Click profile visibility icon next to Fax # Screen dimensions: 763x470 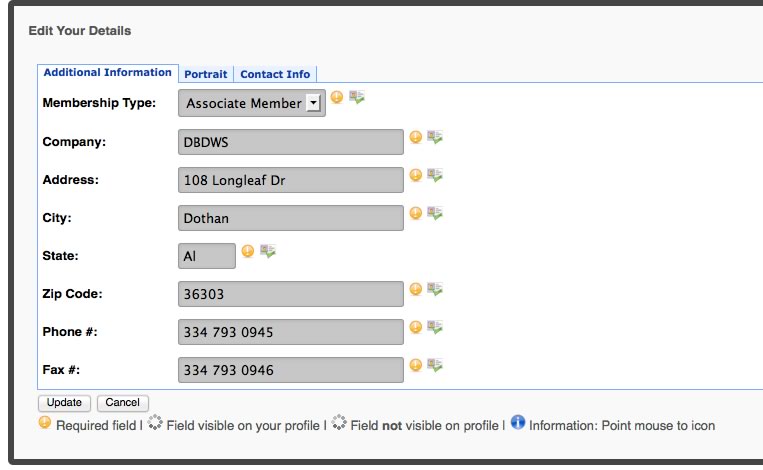point(435,365)
